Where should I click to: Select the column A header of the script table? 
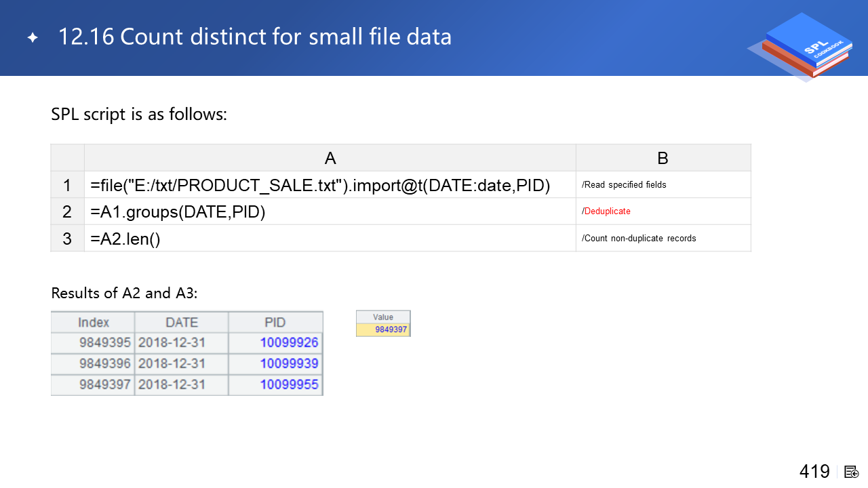[x=330, y=158]
